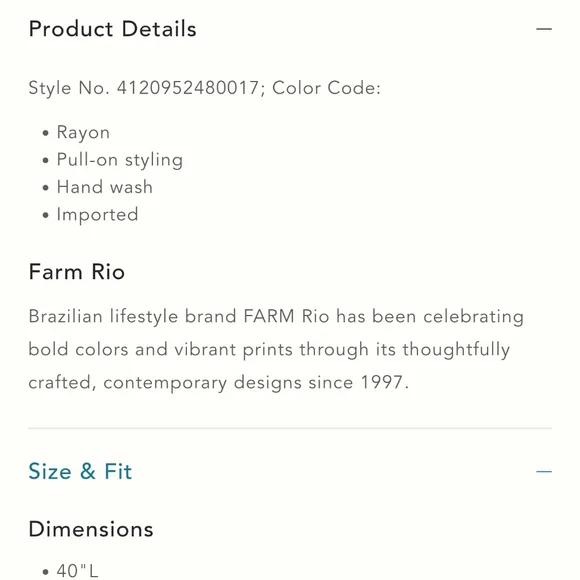This screenshot has width=580, height=580.
Task: Click the Color Code label
Action: pyautogui.click(x=326, y=88)
